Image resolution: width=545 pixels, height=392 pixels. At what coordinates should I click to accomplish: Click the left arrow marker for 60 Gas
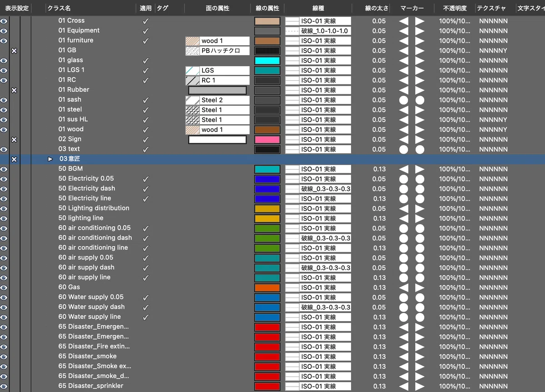point(403,288)
